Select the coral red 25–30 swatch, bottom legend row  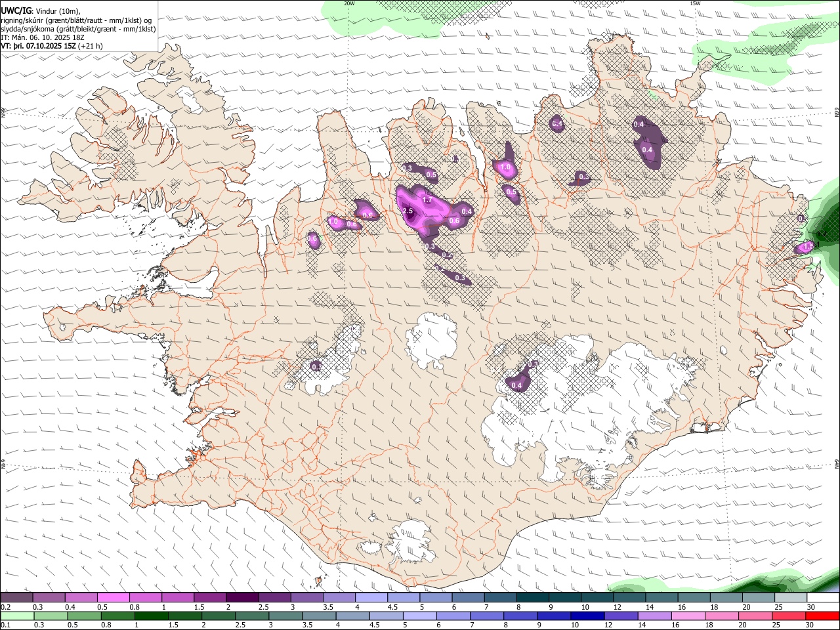pos(789,616)
